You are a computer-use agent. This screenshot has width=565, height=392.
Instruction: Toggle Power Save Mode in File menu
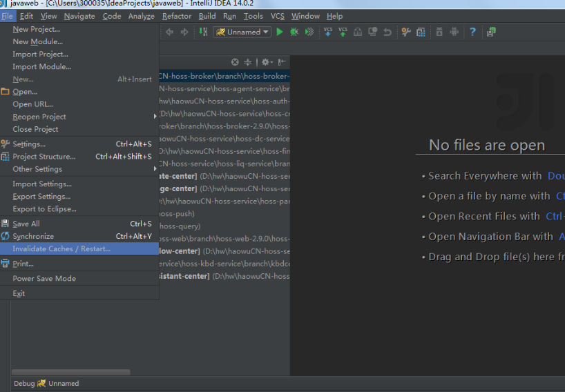click(79, 278)
